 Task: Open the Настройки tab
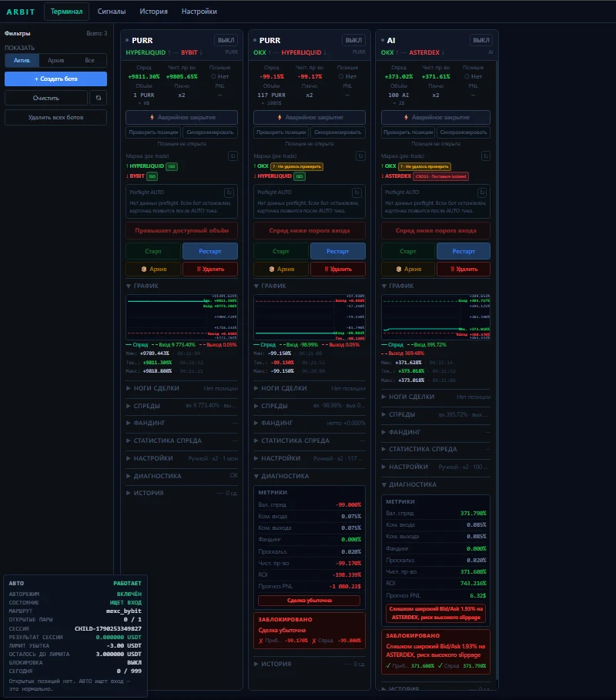[199, 12]
